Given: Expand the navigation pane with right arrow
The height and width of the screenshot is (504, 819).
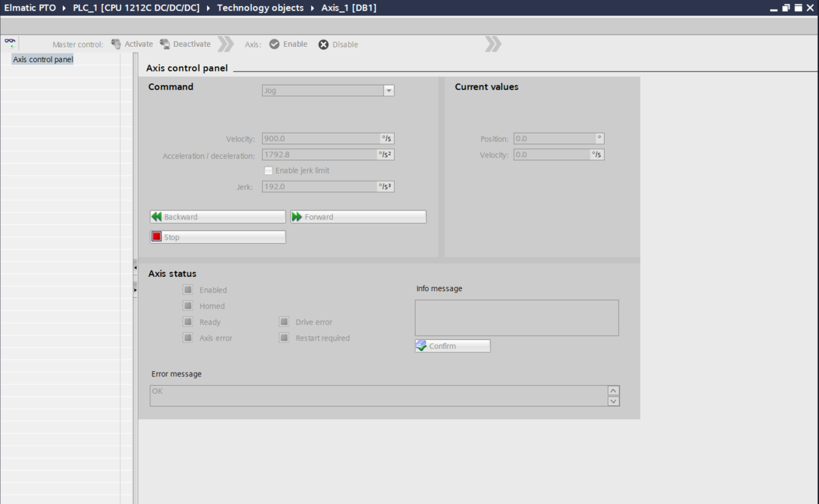Looking at the screenshot, I should (x=135, y=290).
